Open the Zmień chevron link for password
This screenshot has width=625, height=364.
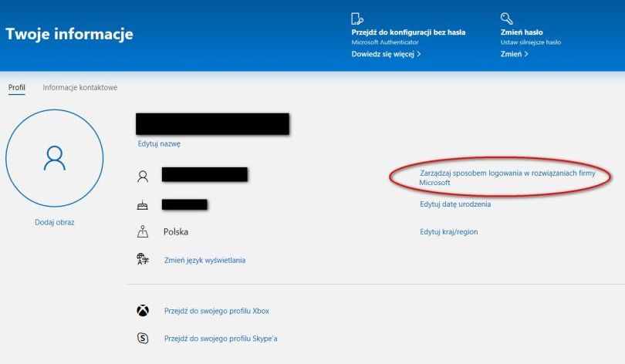(514, 55)
